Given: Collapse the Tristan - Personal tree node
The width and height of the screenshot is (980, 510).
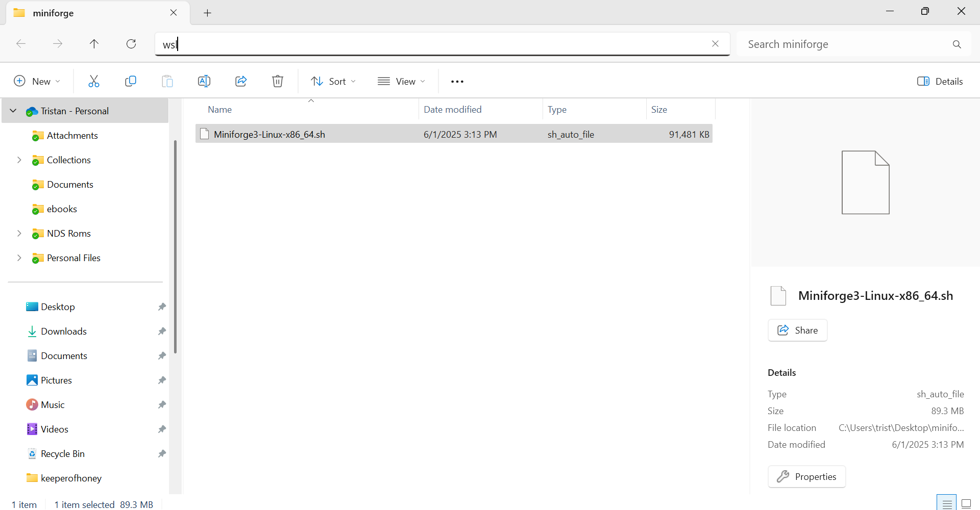Looking at the screenshot, I should (x=13, y=111).
